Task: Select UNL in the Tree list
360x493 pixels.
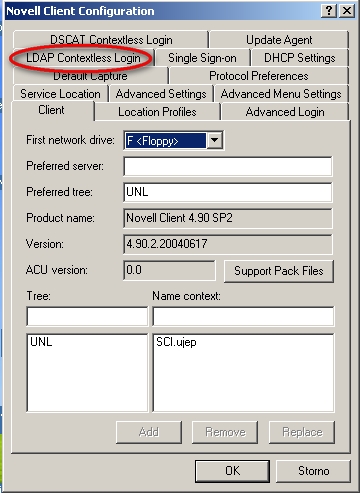Action: coord(41,342)
